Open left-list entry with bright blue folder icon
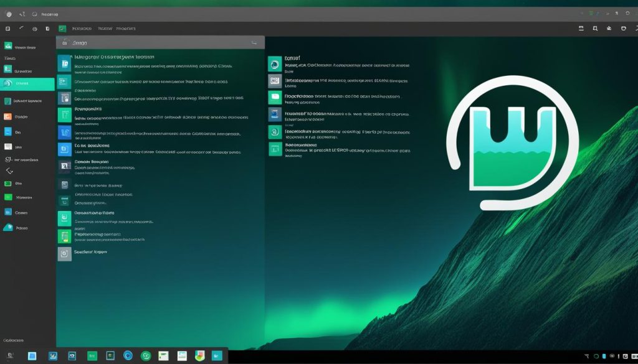 coord(149,149)
